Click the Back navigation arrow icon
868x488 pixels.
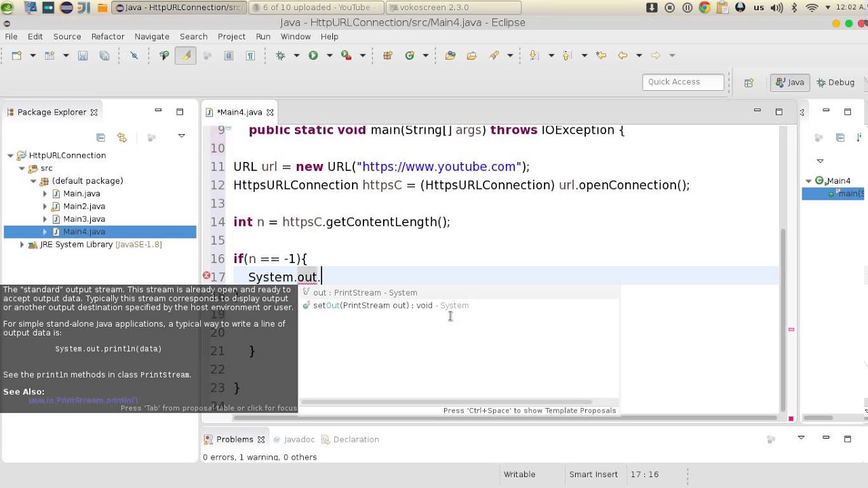coord(623,56)
